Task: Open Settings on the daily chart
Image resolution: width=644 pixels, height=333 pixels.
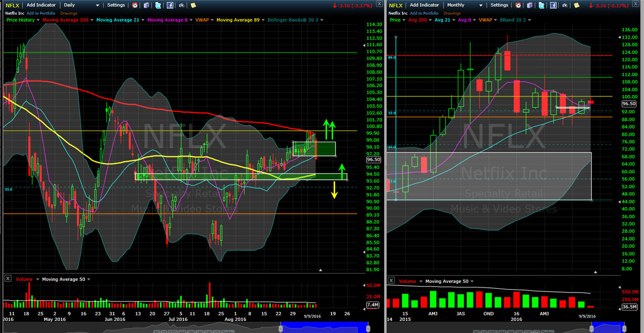Action: tap(116, 5)
